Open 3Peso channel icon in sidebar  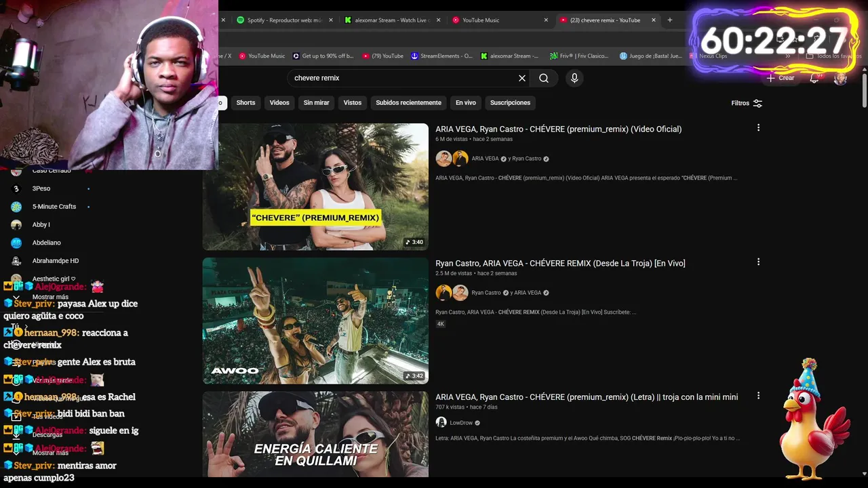(16, 188)
